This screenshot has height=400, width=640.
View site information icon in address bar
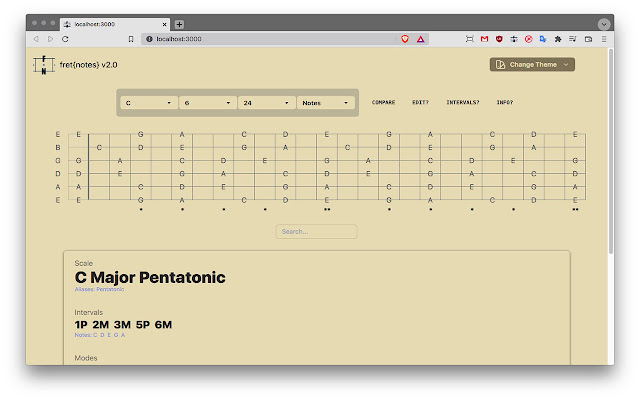point(149,39)
